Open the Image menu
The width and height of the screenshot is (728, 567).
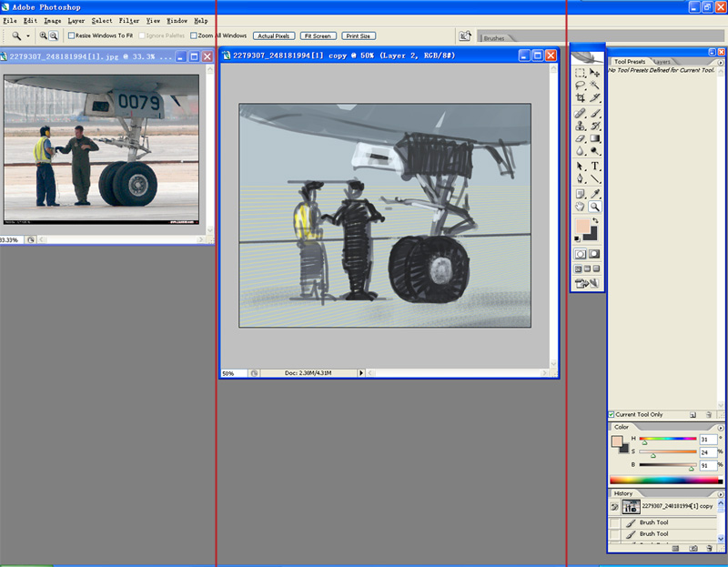coord(53,20)
